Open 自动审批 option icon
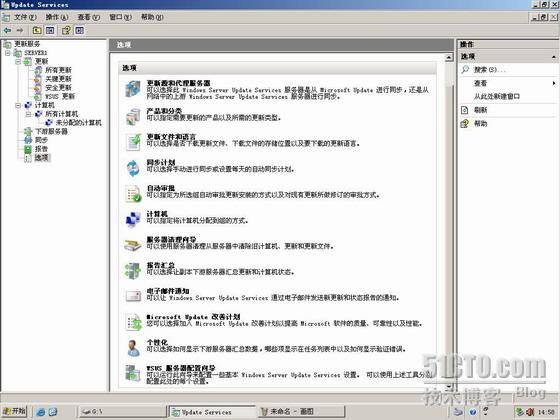The image size is (560, 420). 133,194
